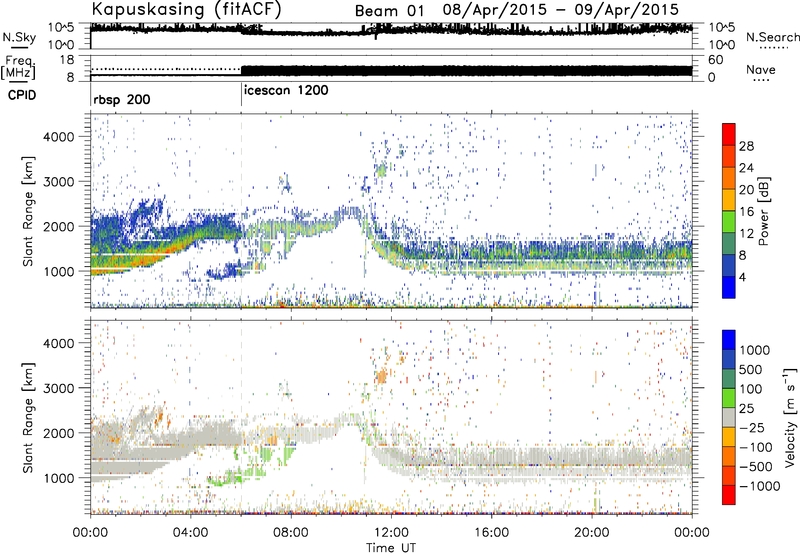
Task: Click the 'Beam 01' label
Action: coord(389,11)
